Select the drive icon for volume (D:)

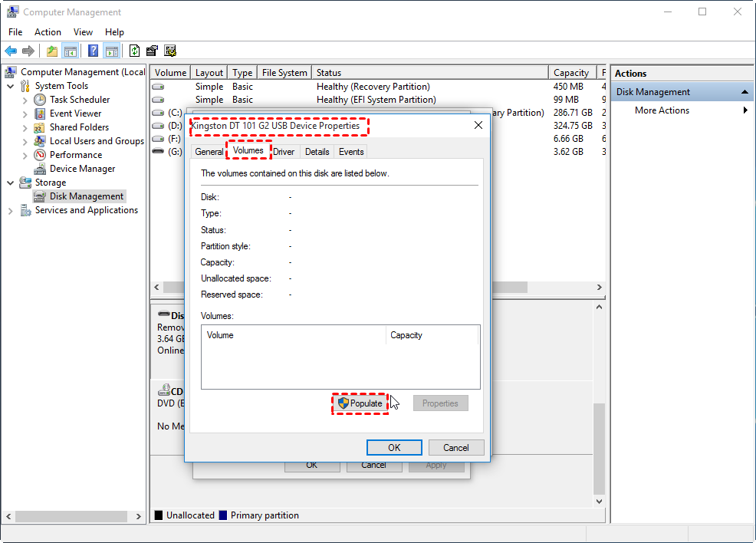pos(158,126)
